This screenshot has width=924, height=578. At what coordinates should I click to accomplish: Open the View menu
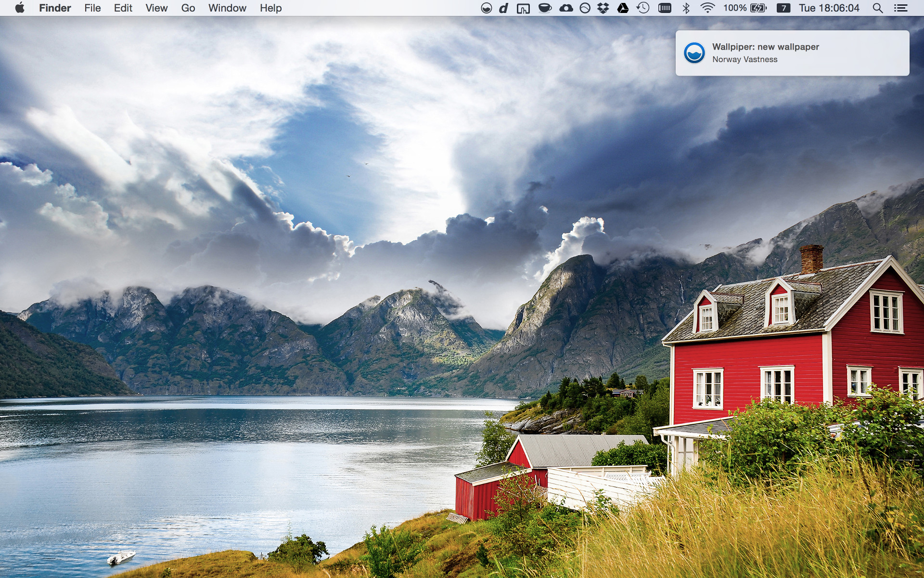tap(156, 8)
